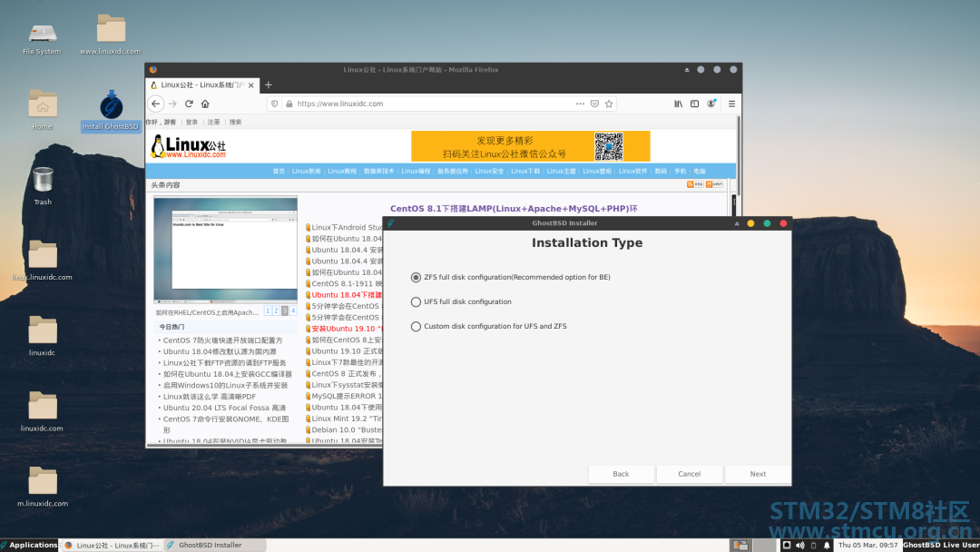Click the Back button in installer
The height and width of the screenshot is (552, 980).
pos(621,474)
